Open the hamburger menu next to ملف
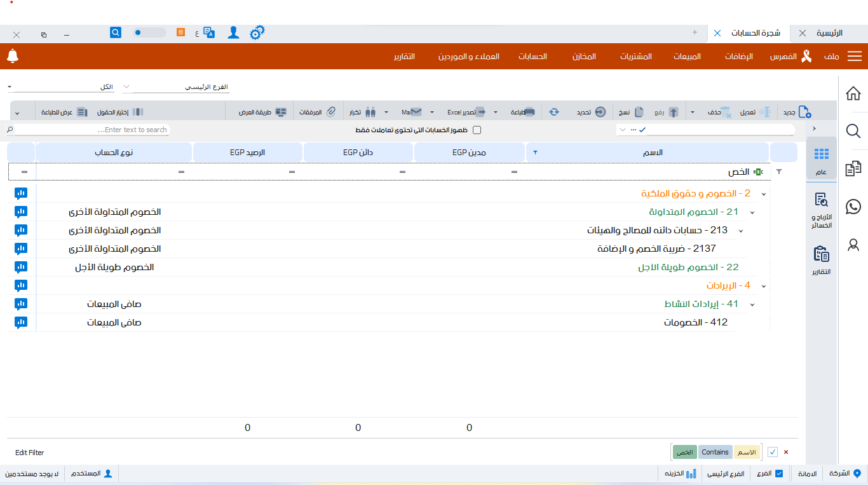This screenshot has height=485, width=868. click(x=855, y=57)
